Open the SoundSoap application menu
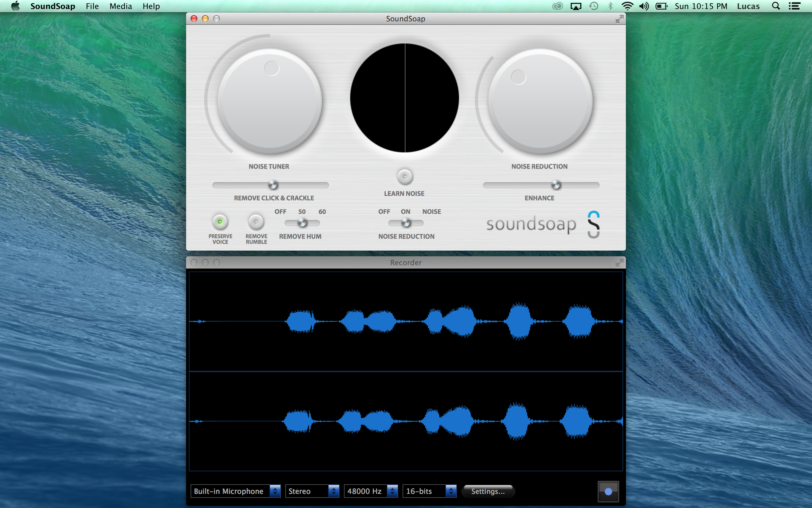Screen dimensions: 812x508 [x=53, y=6]
